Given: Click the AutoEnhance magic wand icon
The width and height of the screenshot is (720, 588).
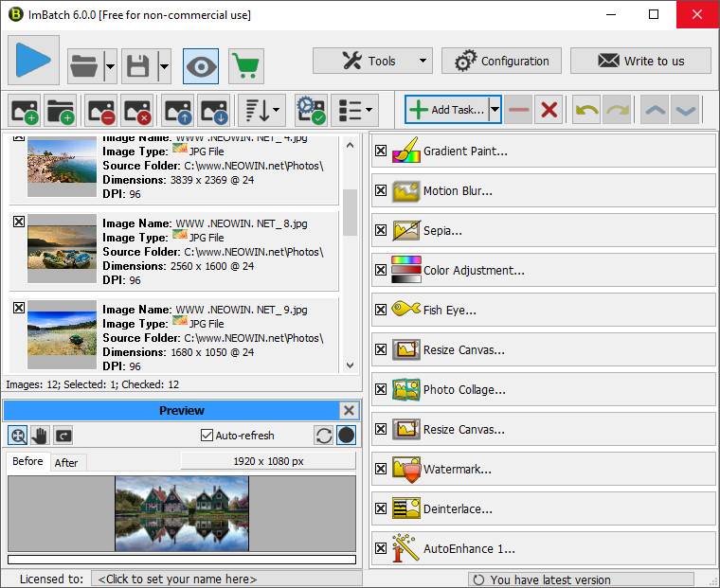Looking at the screenshot, I should 405,547.
